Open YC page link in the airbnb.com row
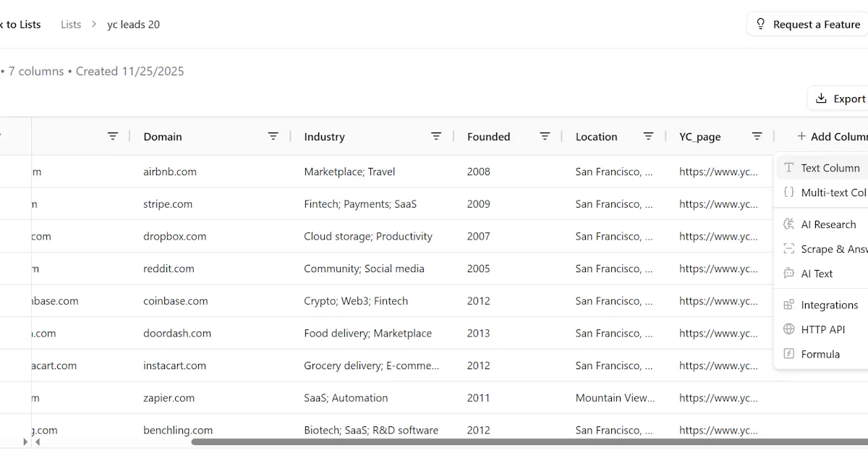 [x=718, y=172]
